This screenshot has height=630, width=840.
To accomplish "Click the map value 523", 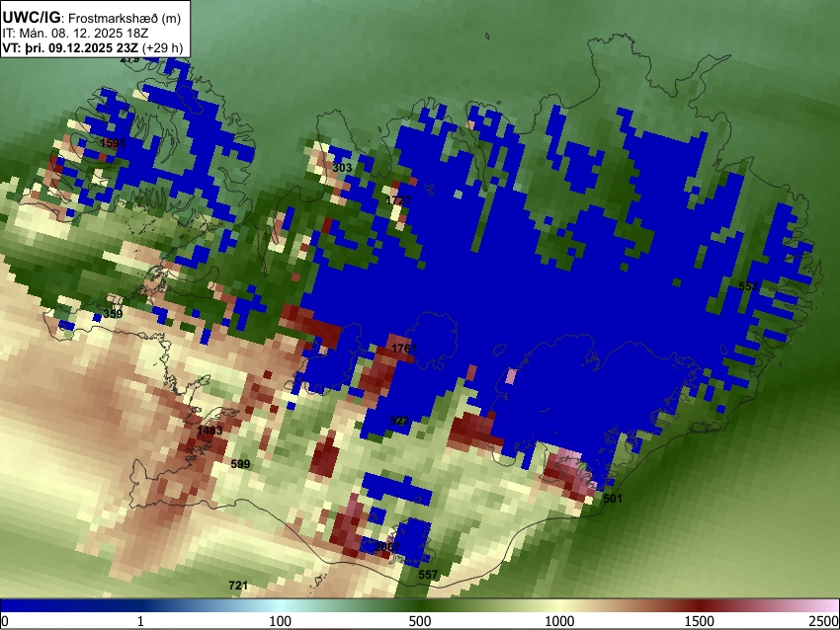I will [399, 421].
